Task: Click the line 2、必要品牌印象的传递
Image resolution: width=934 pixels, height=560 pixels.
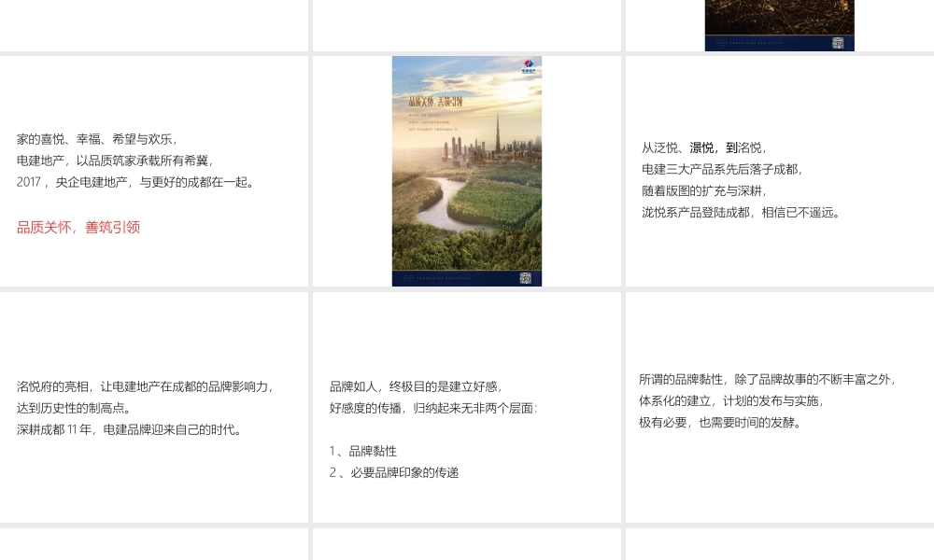Action: (395, 472)
